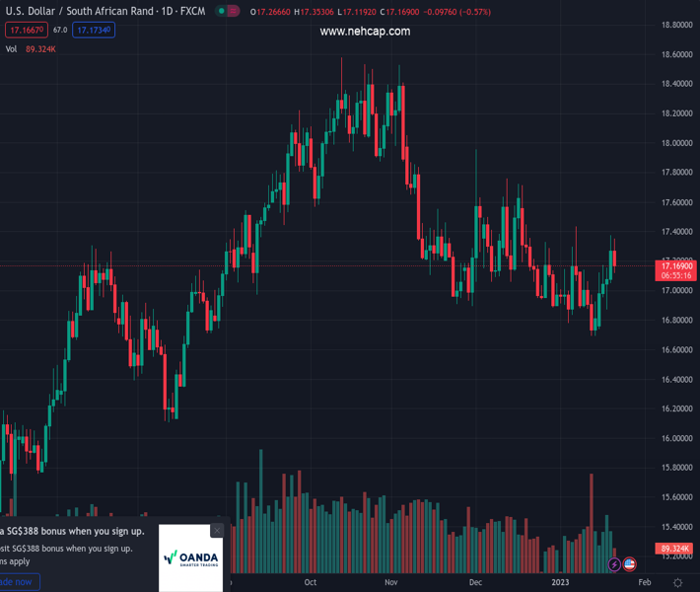The height and width of the screenshot is (592, 700).
Task: Click the Oct label on time axis
Action: point(312,582)
